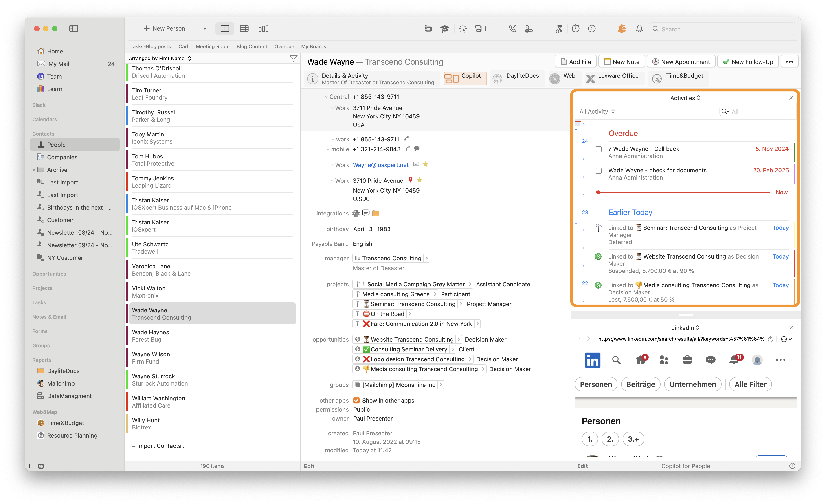Click the phone call toolbar icon
The height and width of the screenshot is (504, 826).
click(512, 29)
